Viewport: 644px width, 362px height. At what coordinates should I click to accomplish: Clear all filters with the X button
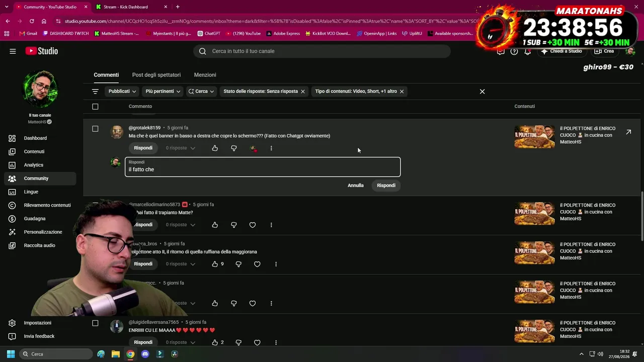pyautogui.click(x=482, y=92)
